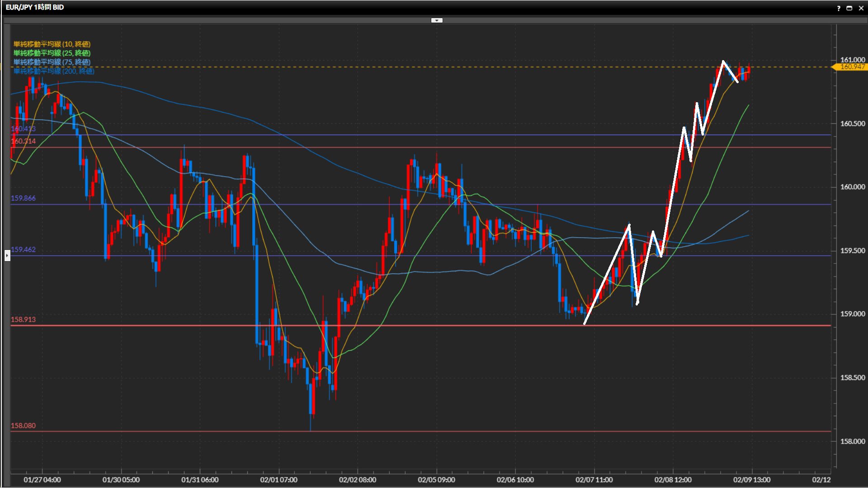Click the 02/05 09:00 time axis label
Image resolution: width=868 pixels, height=488 pixels.
pyautogui.click(x=436, y=480)
